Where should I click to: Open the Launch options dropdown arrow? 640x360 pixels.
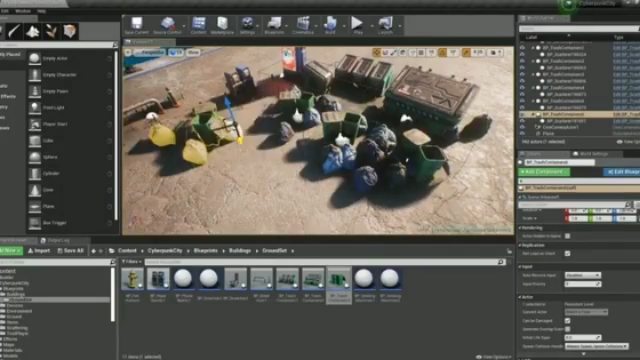(400, 26)
